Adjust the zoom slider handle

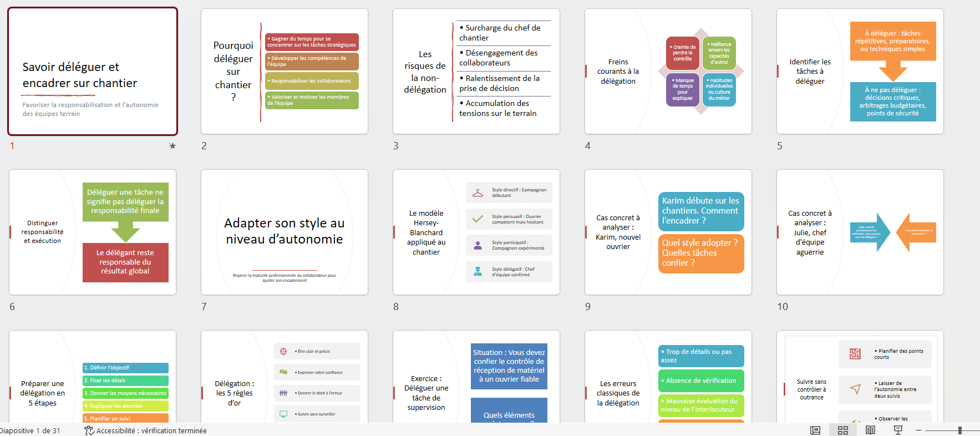pyautogui.click(x=959, y=430)
